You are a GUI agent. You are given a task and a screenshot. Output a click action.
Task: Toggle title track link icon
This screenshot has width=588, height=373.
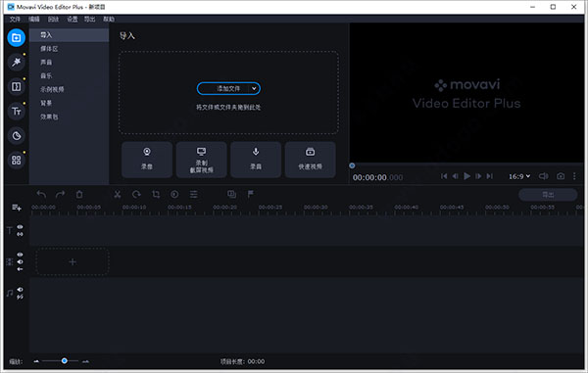tap(20, 234)
